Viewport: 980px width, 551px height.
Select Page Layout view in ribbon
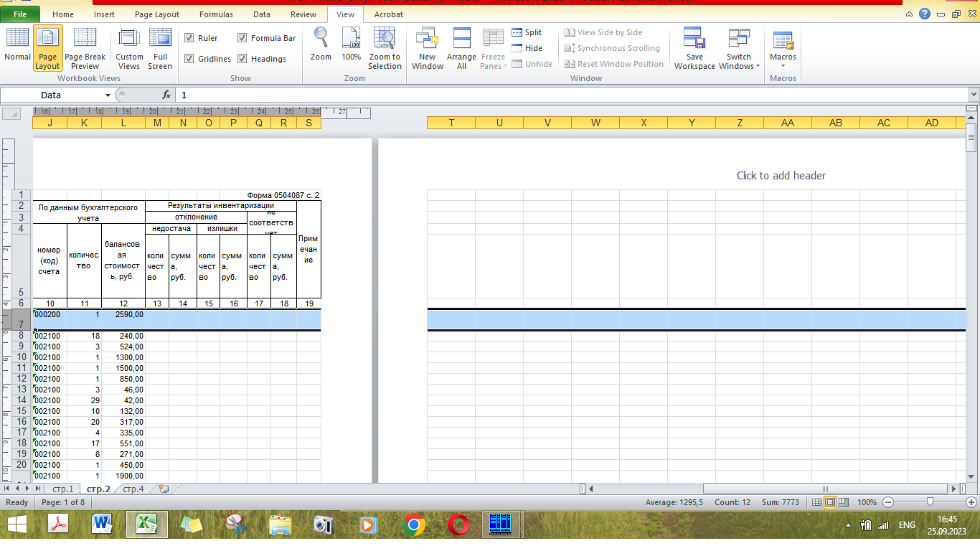[x=47, y=47]
